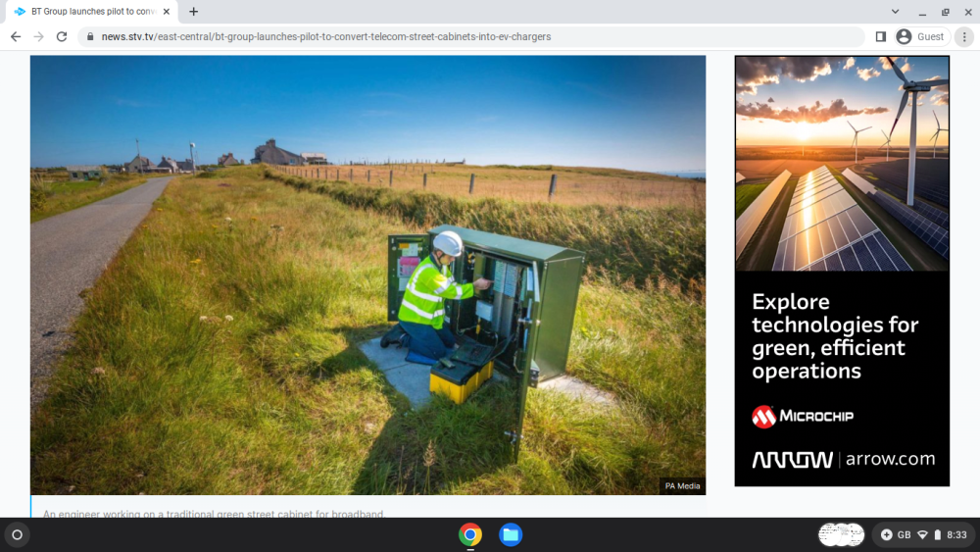Image resolution: width=980 pixels, height=552 pixels.
Task: Click the engineer photo caption text
Action: (x=214, y=514)
